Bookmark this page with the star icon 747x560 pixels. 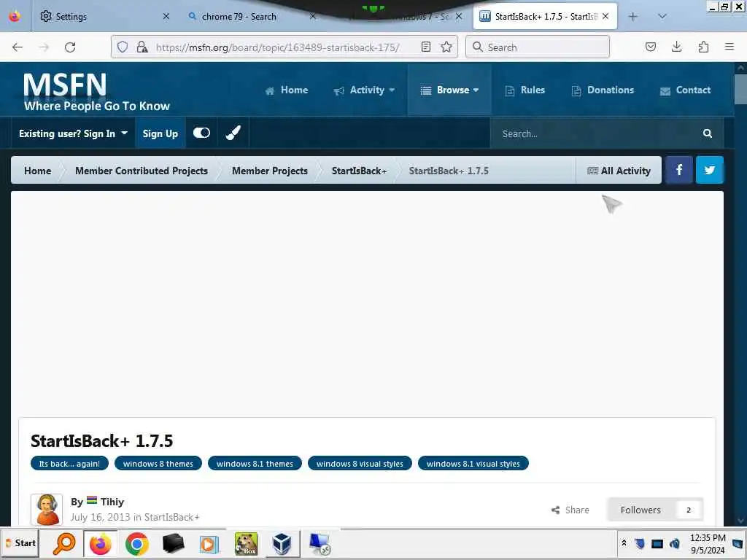pos(446,47)
